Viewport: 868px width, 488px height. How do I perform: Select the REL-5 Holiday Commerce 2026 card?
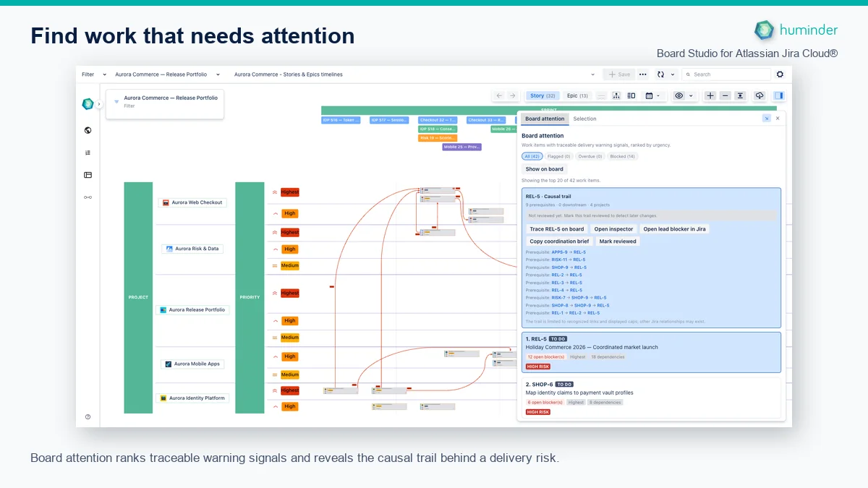point(651,352)
